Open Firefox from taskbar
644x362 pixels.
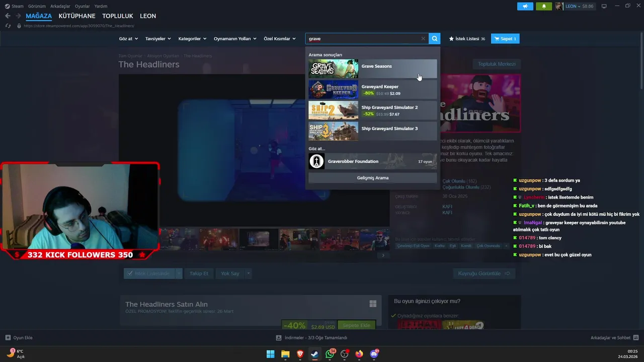(359, 354)
